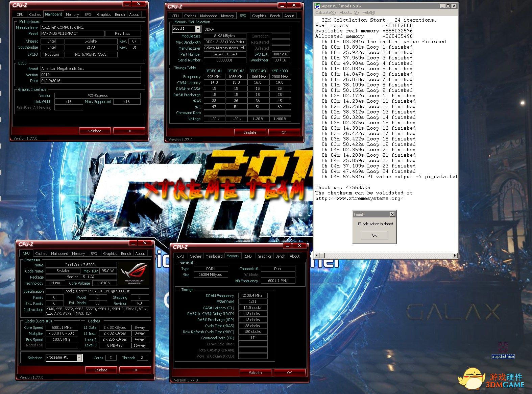
Task: Click the 'http://www.xtremesystems.org/' text in Super PI
Action: point(360,198)
